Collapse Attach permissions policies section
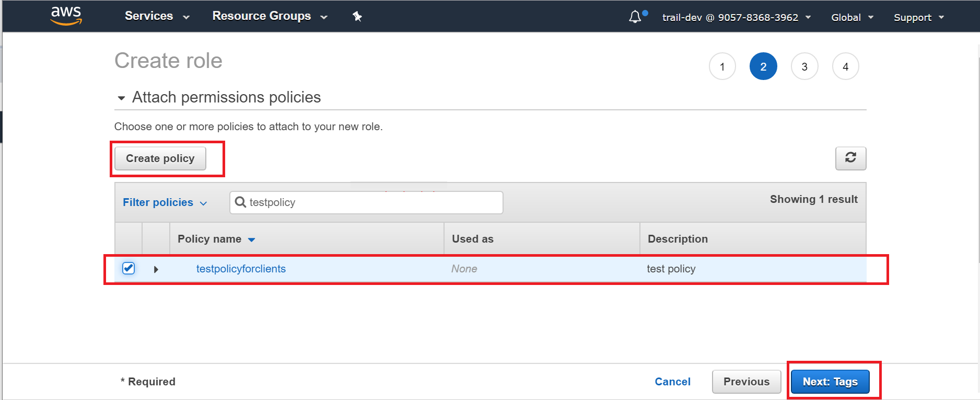Screen dimensions: 980x400 [x=121, y=98]
